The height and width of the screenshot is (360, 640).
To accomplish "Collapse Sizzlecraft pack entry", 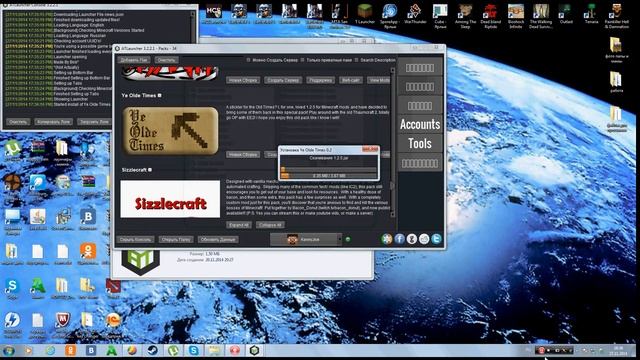I will point(150,170).
